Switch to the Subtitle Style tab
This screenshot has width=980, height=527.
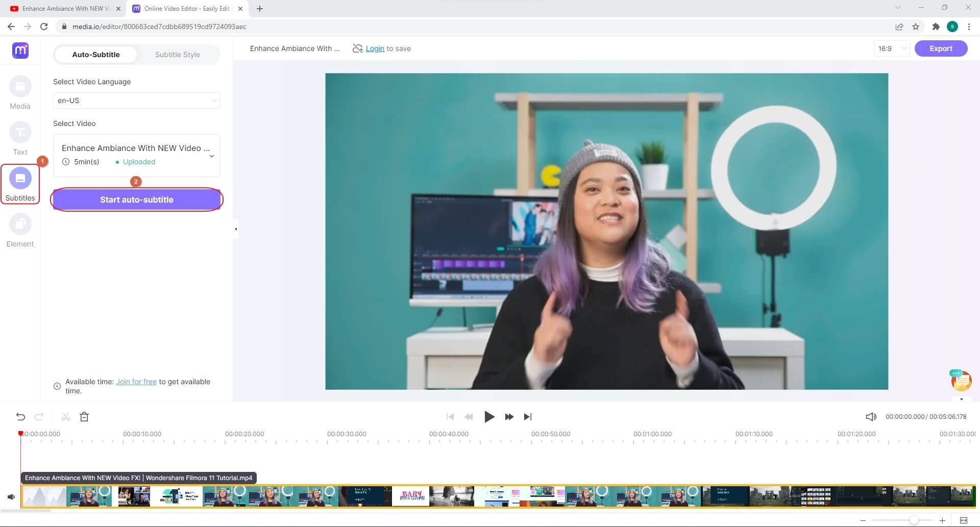[x=177, y=55]
